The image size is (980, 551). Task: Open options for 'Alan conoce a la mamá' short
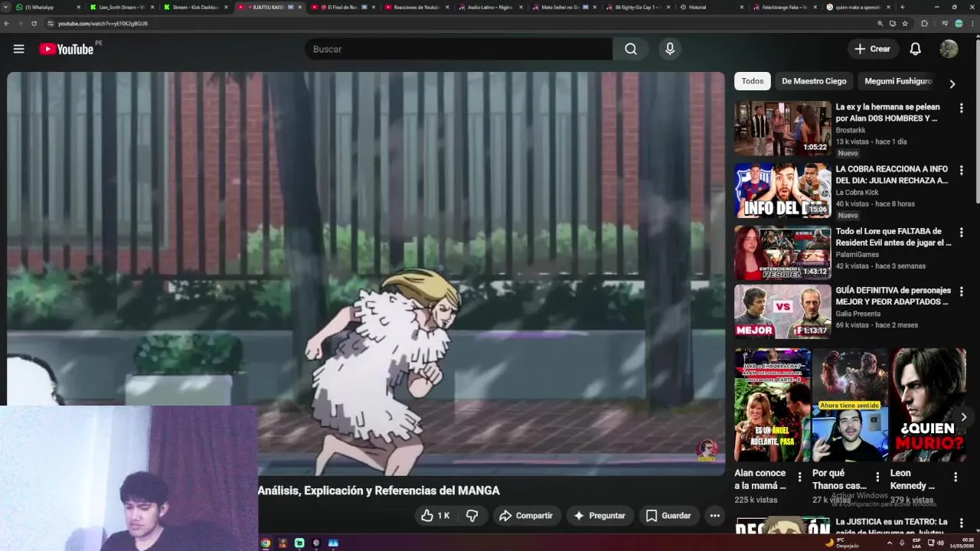(799, 477)
